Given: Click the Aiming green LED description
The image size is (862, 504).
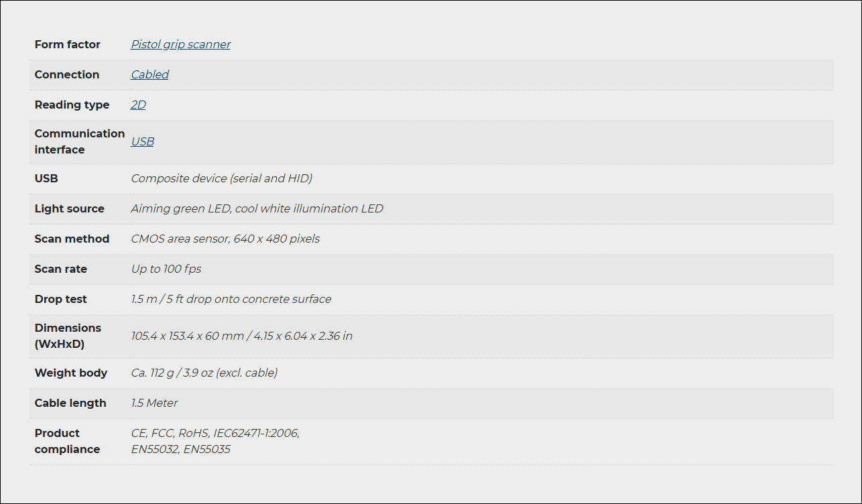Looking at the screenshot, I should pos(257,208).
